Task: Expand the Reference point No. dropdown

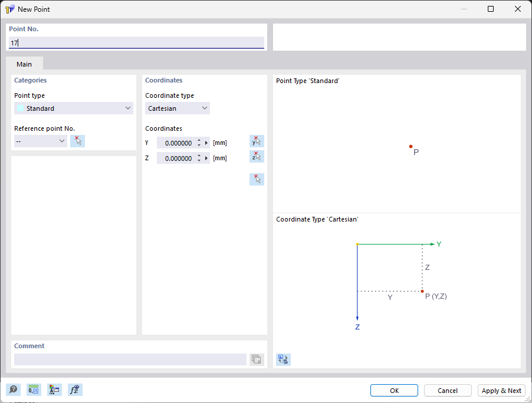Action: pyautogui.click(x=61, y=141)
